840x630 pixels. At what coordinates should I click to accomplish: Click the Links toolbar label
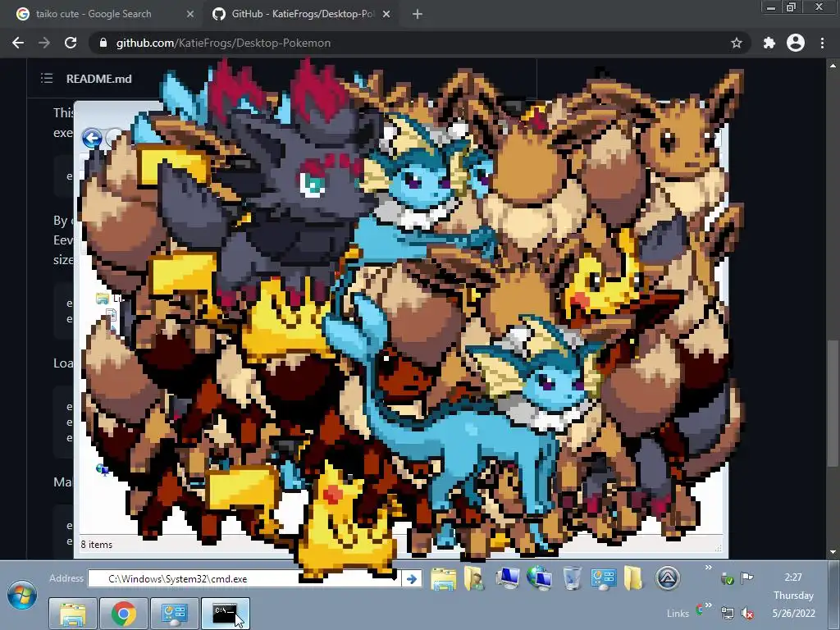[678, 614]
